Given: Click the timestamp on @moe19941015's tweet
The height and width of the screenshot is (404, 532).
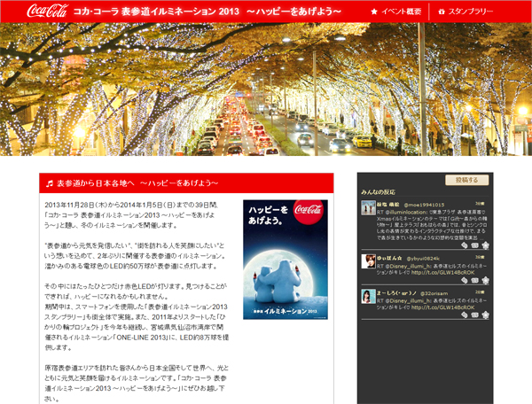Looking at the screenshot, I should pyautogui.click(x=480, y=204).
